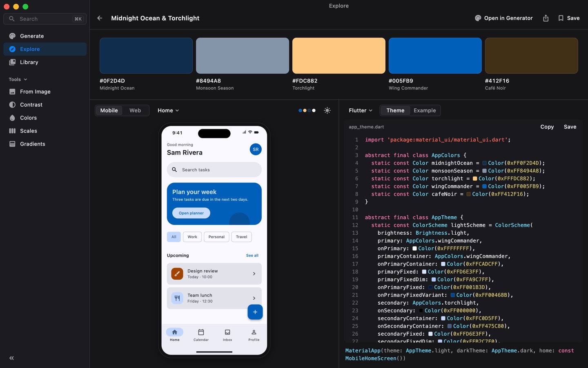The image size is (588, 368).
Task: Select the Midnight Ocean swatch
Action: coord(146,56)
